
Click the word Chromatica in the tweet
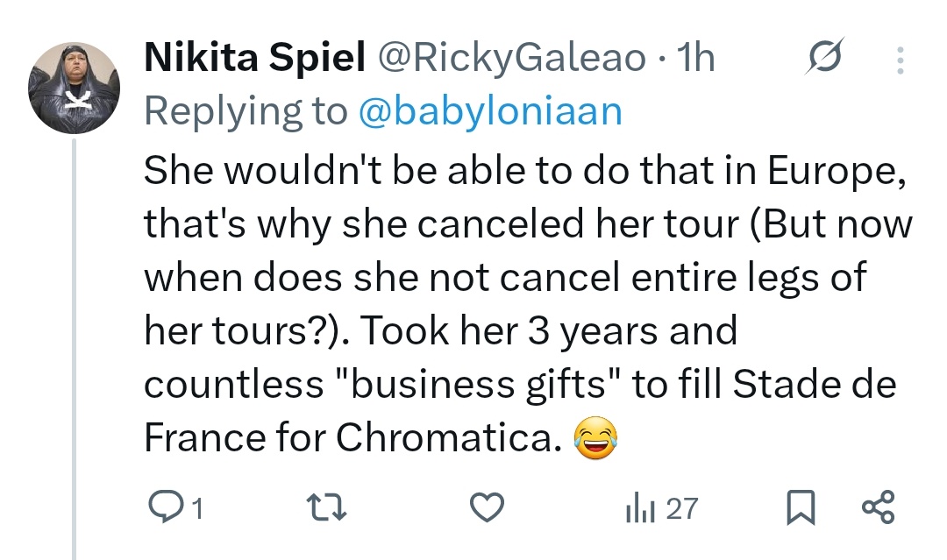447,437
